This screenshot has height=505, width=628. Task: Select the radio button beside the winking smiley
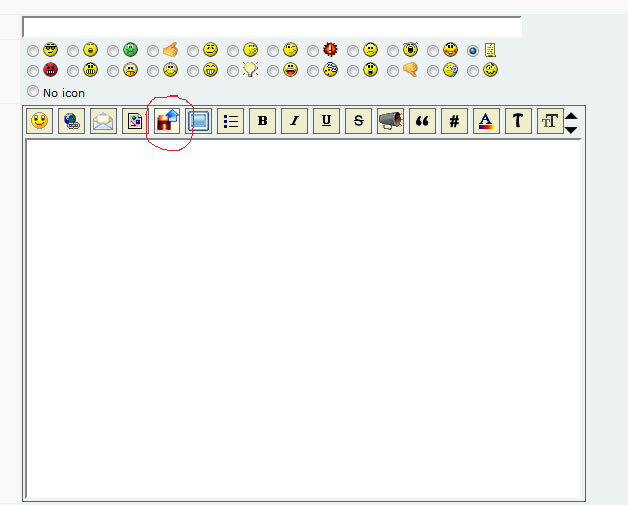pyautogui.click(x=273, y=51)
